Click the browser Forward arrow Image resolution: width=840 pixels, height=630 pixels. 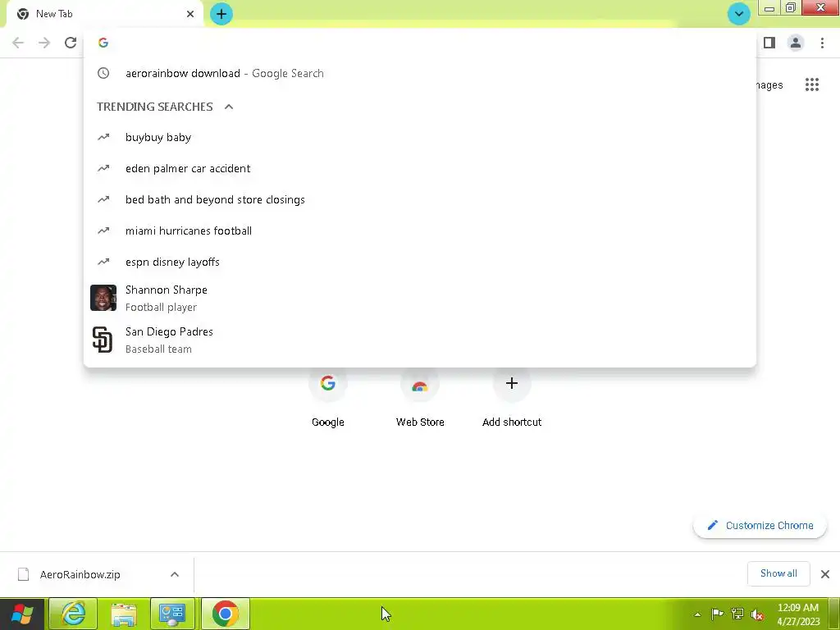pos(44,43)
